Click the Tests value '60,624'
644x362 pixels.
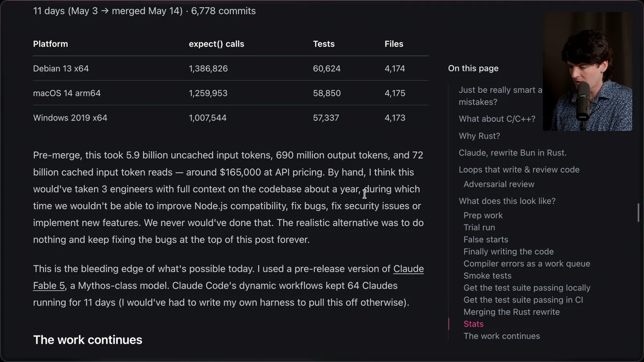(327, 68)
